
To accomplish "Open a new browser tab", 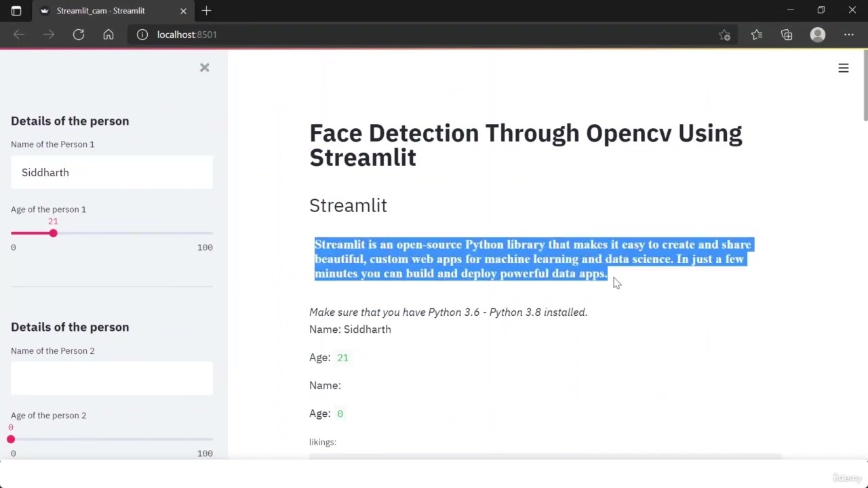I will click(207, 10).
